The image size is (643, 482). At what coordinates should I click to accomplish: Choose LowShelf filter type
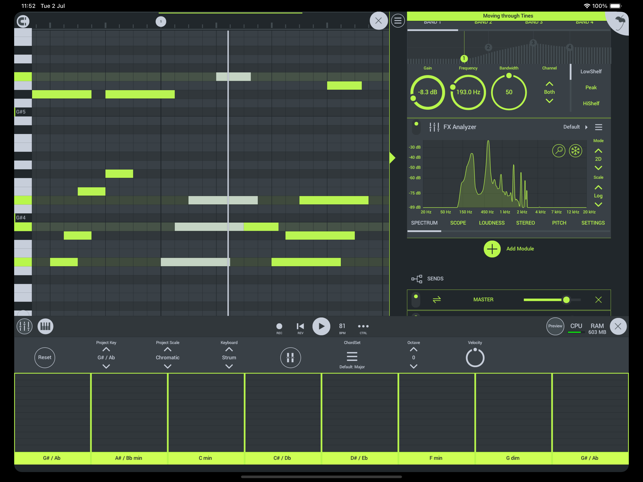[x=591, y=71]
